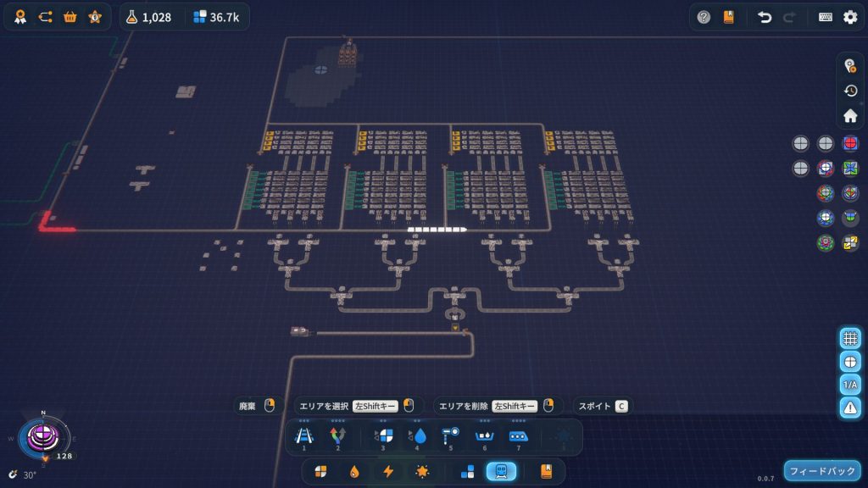Open the milestones ribbon medal icon
The image size is (868, 488).
20,17
